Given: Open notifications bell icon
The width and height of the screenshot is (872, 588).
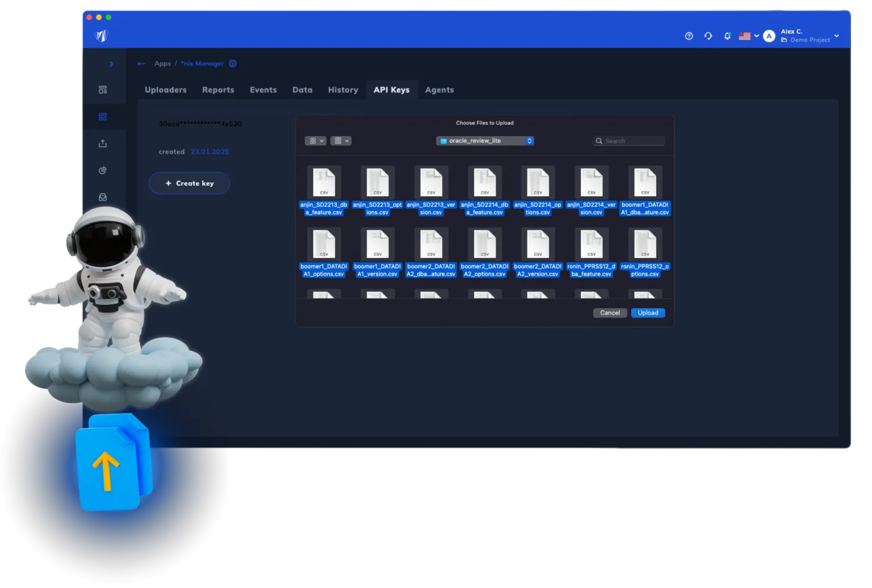Looking at the screenshot, I should (727, 36).
